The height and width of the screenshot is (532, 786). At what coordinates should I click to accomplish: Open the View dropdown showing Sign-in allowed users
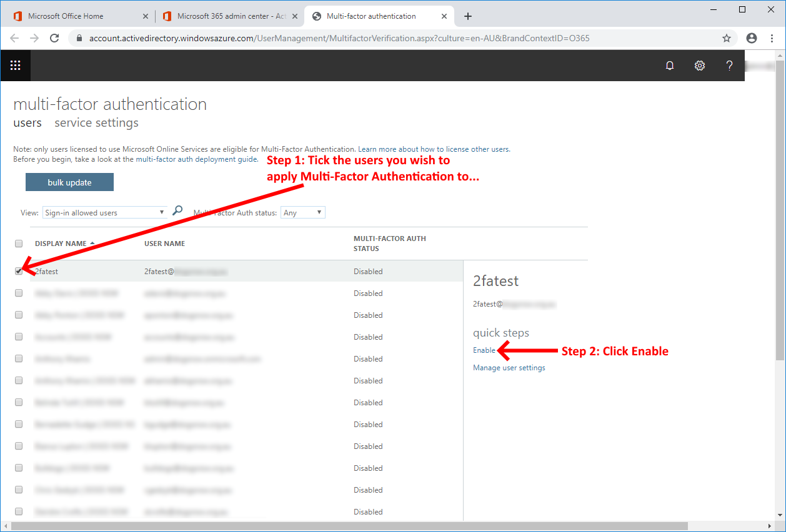[x=105, y=213]
